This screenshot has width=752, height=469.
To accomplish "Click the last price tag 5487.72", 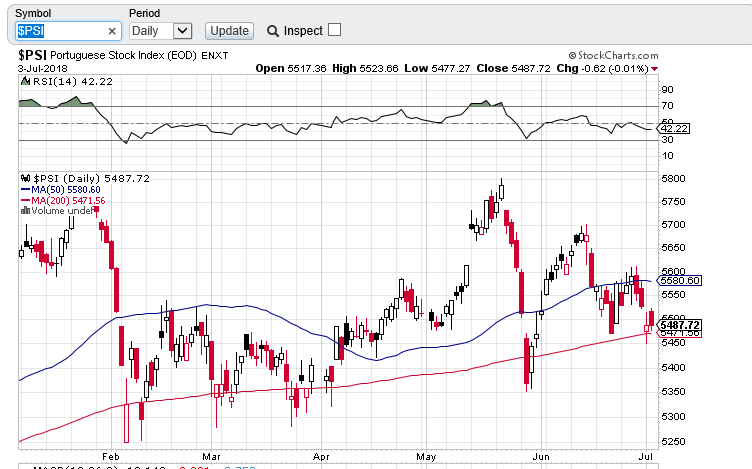I will tap(680, 325).
